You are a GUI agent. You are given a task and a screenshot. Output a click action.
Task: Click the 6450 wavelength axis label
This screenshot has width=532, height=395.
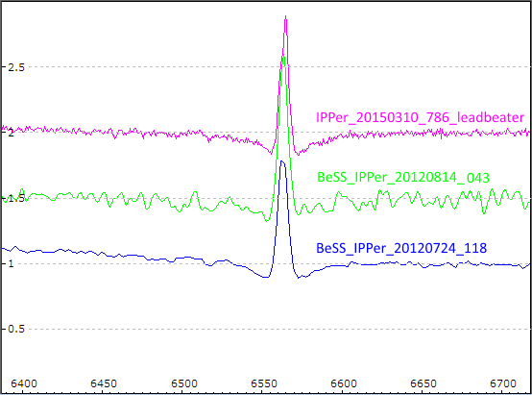coord(104,383)
